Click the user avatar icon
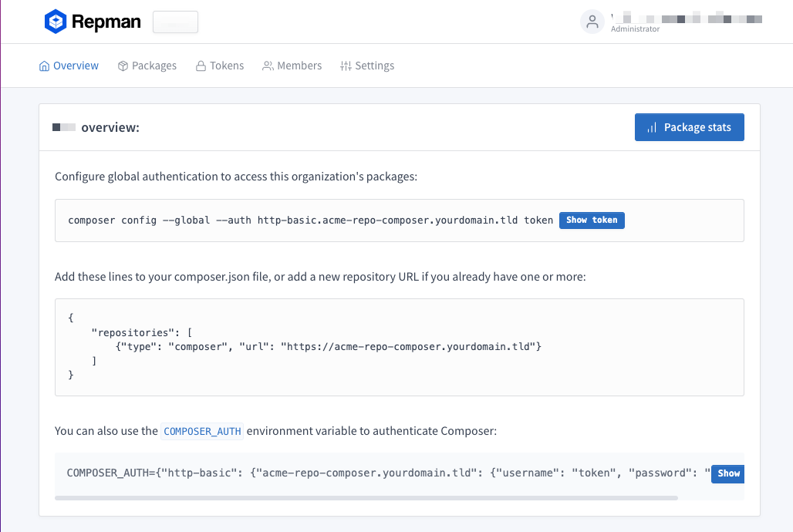The height and width of the screenshot is (532, 793). (592, 22)
